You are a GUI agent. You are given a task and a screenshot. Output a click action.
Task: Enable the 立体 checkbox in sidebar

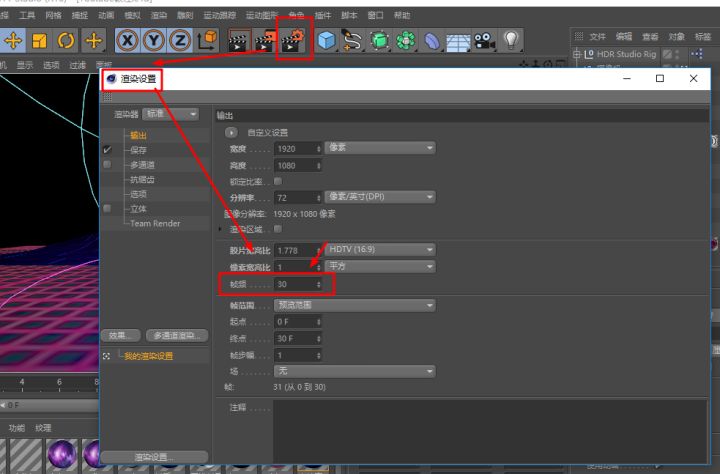(x=107, y=208)
